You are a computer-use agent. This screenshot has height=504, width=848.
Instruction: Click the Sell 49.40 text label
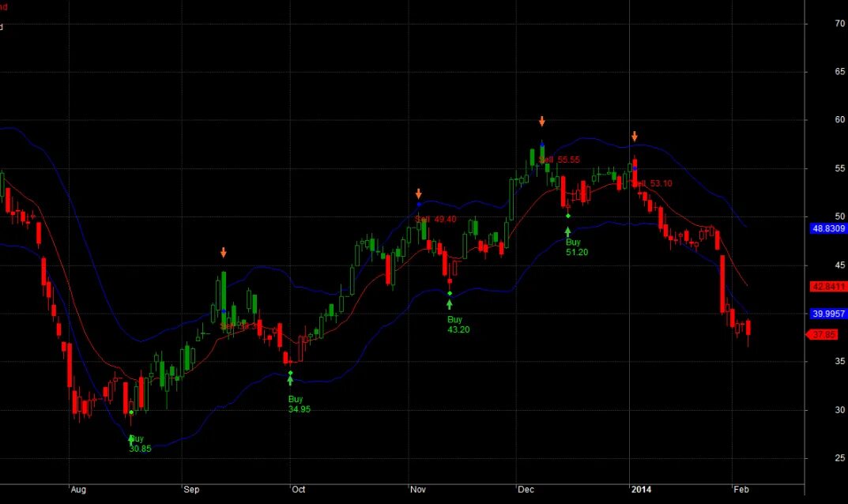click(437, 220)
